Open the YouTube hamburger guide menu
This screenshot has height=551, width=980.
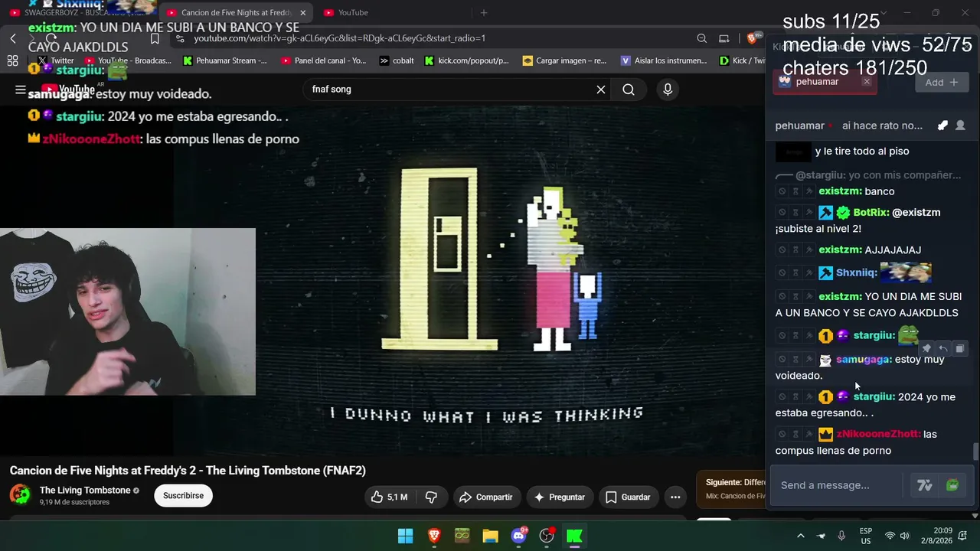(x=21, y=90)
